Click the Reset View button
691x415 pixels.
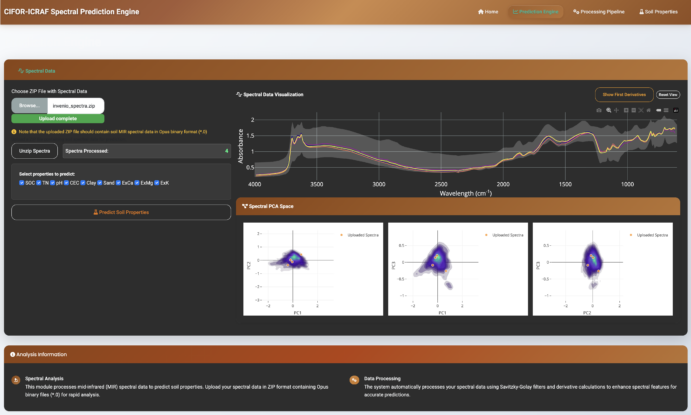click(x=668, y=94)
